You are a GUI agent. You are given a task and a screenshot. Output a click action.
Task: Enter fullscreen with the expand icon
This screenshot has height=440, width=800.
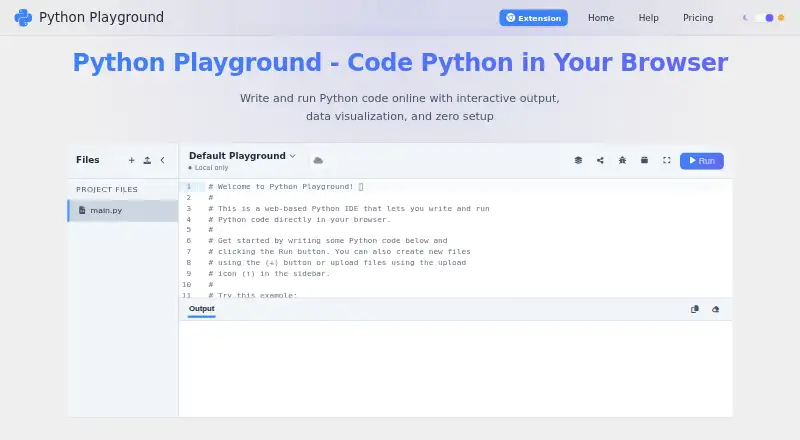coord(666,160)
